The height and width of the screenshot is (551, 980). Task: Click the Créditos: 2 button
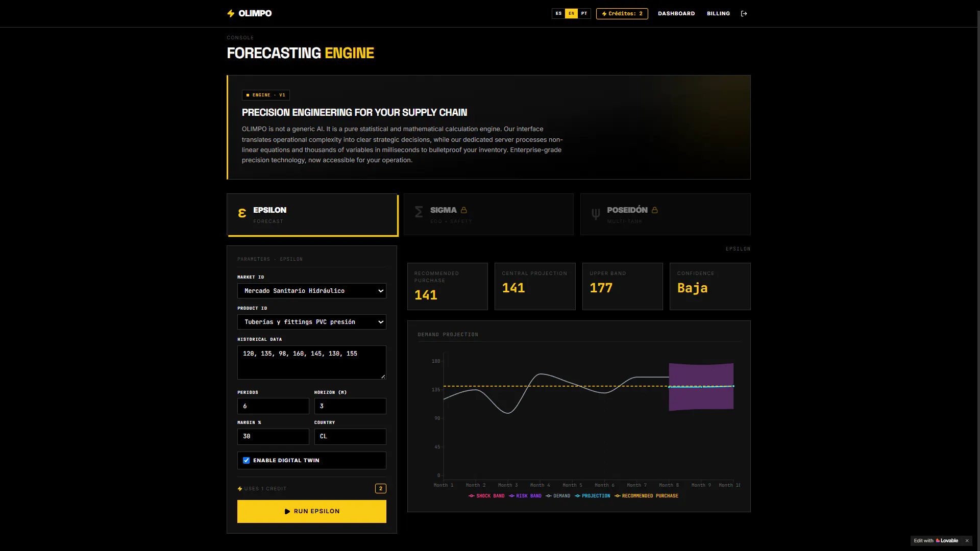tap(622, 14)
